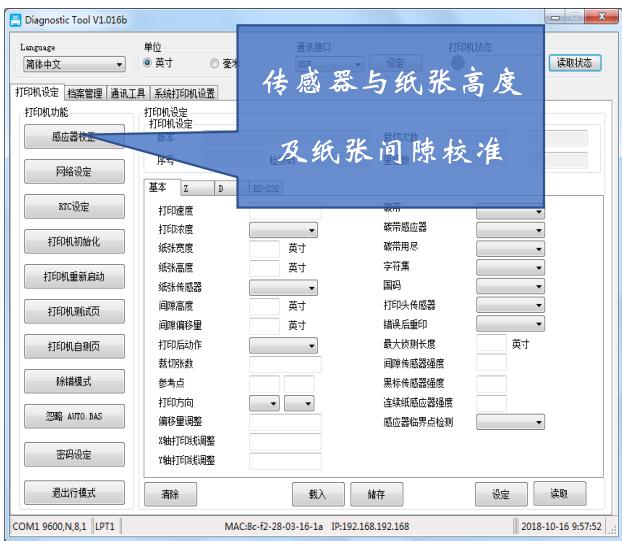Click the RTC设定 button
622x541 pixels.
(74, 207)
